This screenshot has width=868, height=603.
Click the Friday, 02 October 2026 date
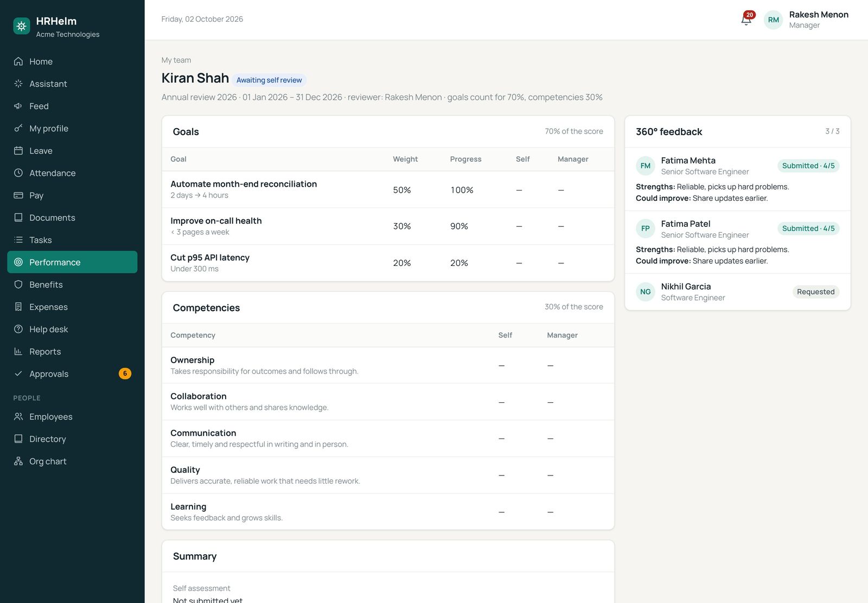pyautogui.click(x=202, y=19)
